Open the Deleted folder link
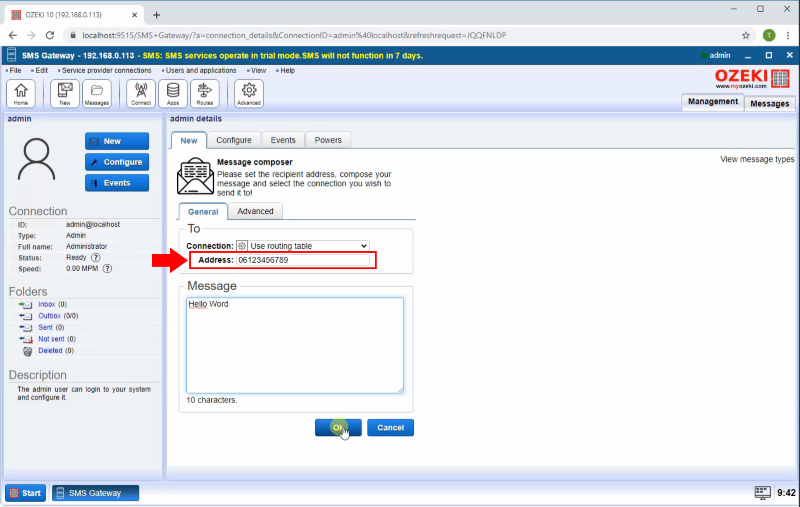The width and height of the screenshot is (800, 507). tap(50, 351)
